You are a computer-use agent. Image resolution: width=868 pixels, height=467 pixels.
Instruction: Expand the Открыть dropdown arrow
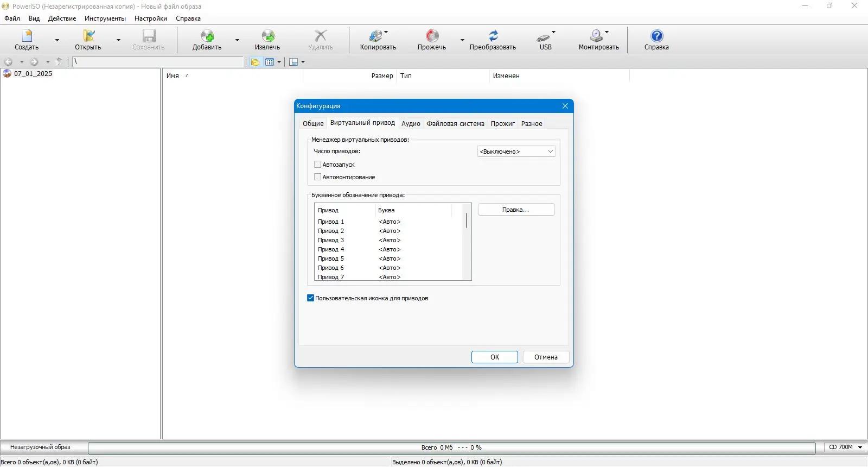pos(118,40)
